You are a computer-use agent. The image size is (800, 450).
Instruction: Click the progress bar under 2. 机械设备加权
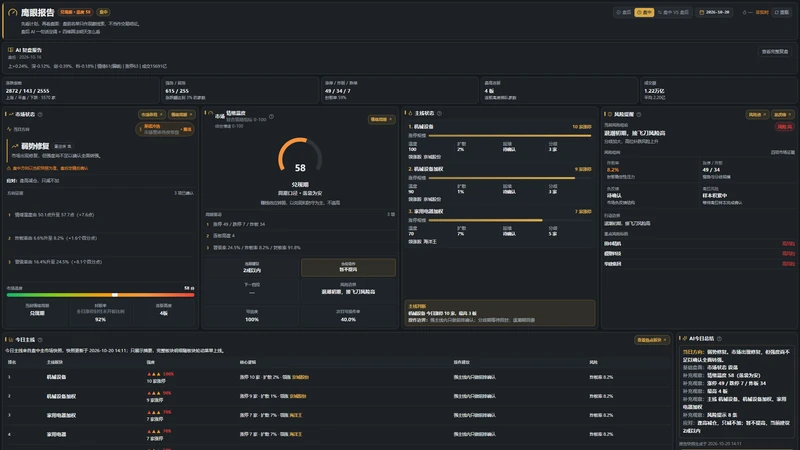pyautogui.click(x=510, y=178)
